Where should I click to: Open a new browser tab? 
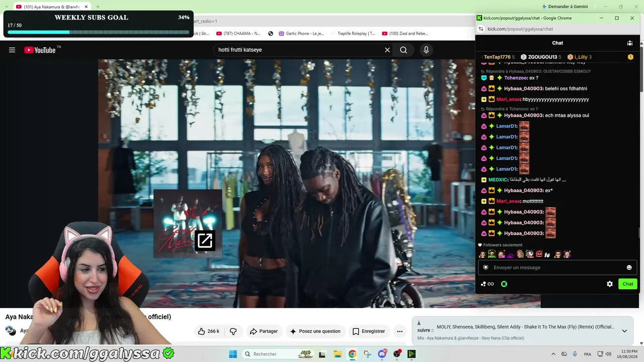point(98,7)
